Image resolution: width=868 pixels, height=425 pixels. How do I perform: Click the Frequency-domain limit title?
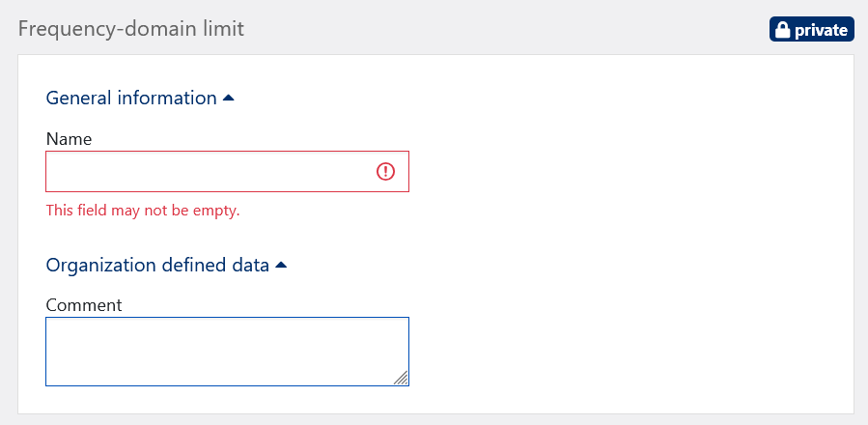131,28
